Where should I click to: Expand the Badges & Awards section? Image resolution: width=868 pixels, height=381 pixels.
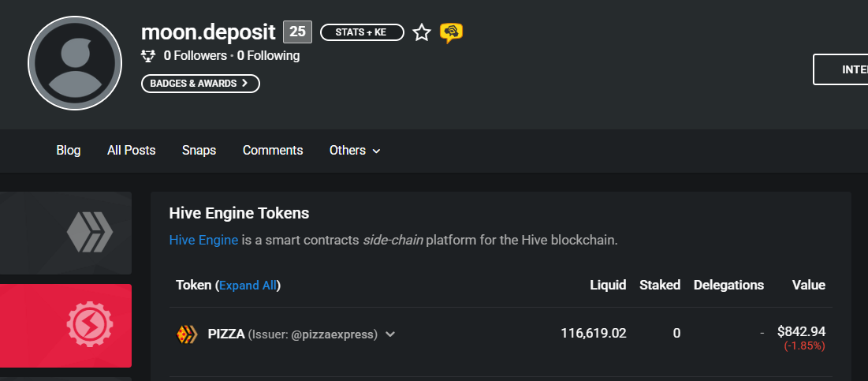point(200,83)
